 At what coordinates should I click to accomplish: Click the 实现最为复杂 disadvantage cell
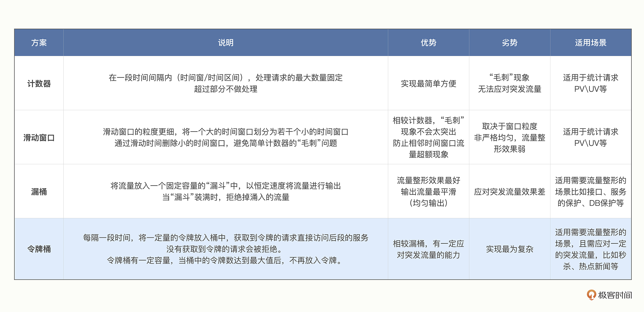click(x=509, y=249)
